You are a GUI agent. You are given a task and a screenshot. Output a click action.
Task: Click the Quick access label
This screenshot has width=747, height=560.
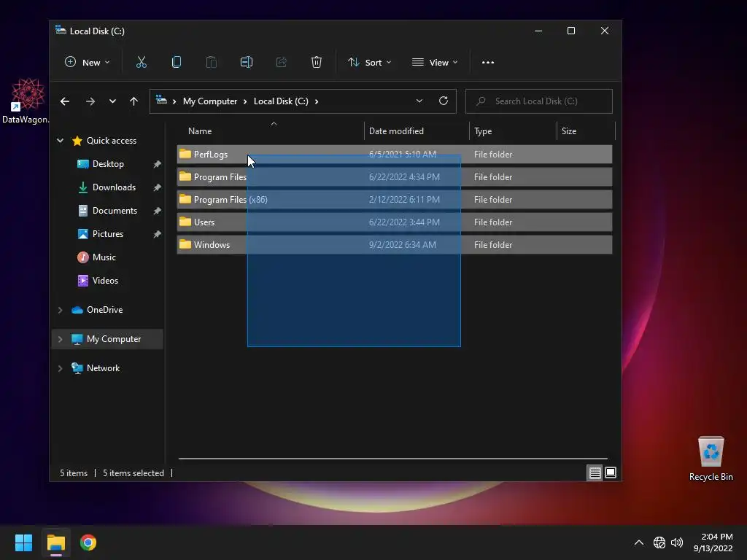[x=112, y=141]
